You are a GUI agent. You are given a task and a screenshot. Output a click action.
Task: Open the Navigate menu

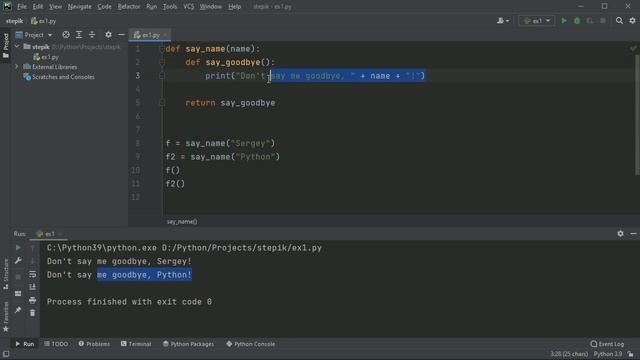click(80, 7)
